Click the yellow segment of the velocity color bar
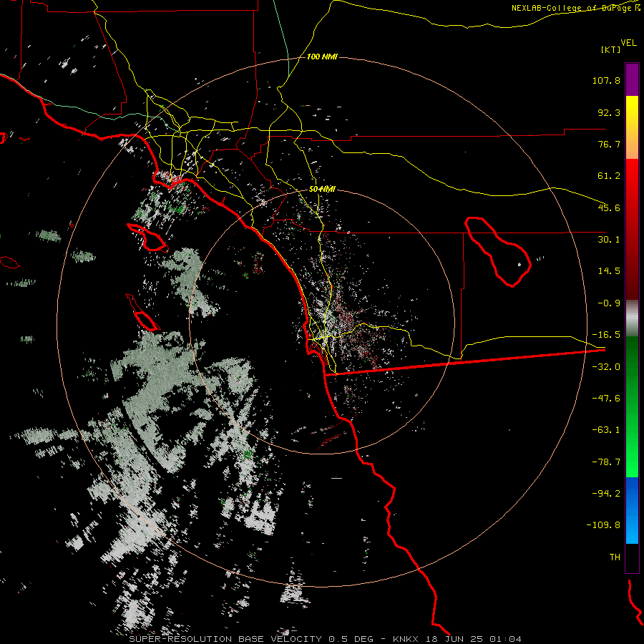The image size is (644, 644). tap(632, 127)
